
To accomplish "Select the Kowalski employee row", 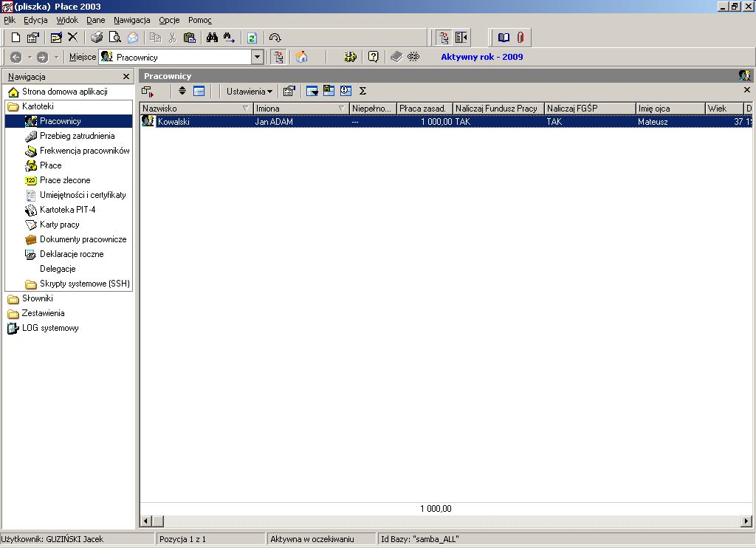I will coord(446,122).
